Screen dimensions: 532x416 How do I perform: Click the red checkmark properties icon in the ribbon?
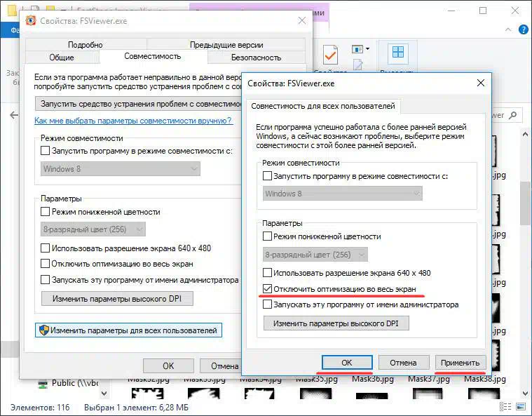point(331,56)
